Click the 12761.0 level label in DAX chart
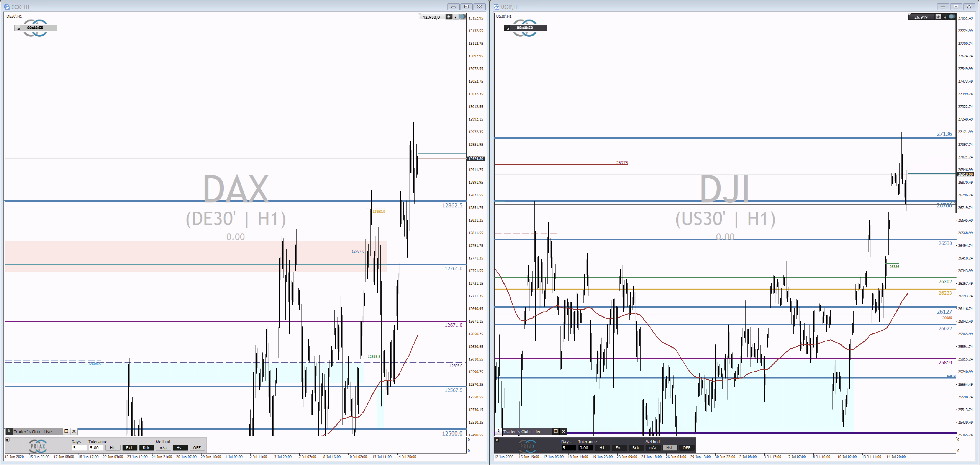980x465 pixels. [x=453, y=269]
